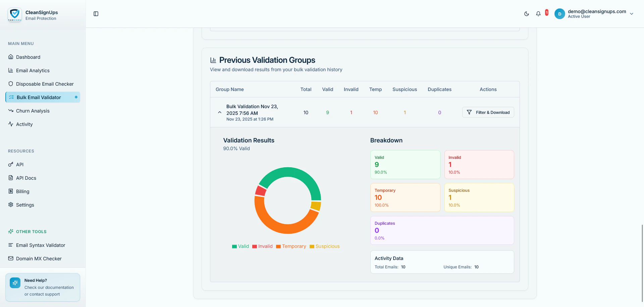Click the Settings gear icon
644x307 pixels.
(x=11, y=205)
